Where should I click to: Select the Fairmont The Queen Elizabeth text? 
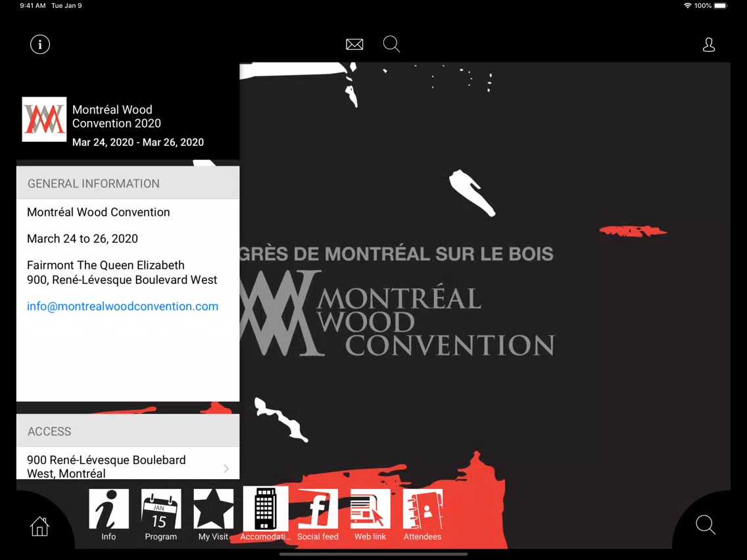coord(106,265)
